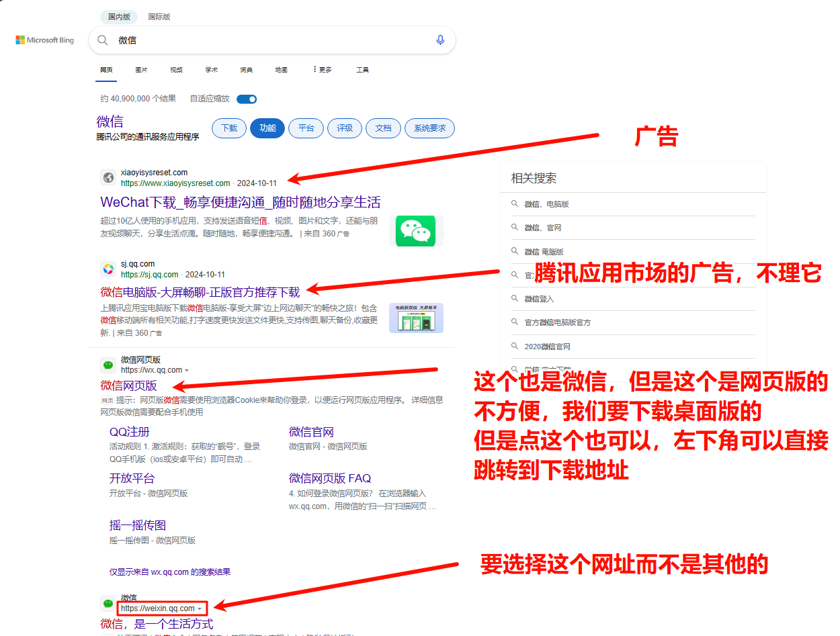This screenshot has height=636, width=840.
Task: Open the 摇一摇传图 sitelink
Action: pyautogui.click(x=138, y=525)
